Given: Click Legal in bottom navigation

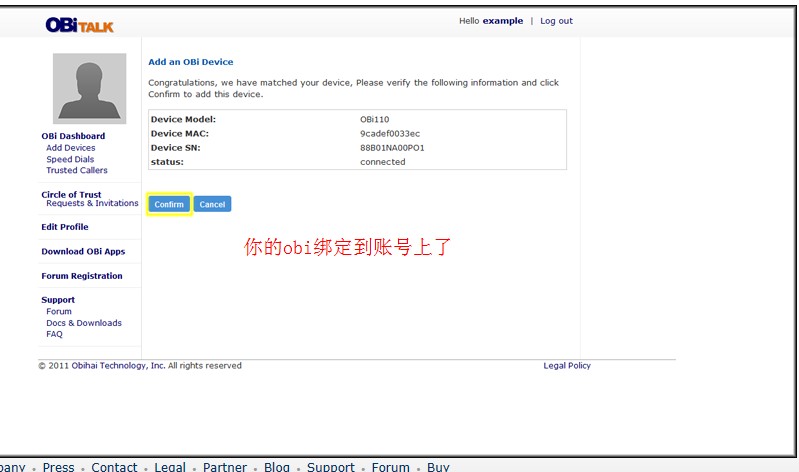Looking at the screenshot, I should click(x=170, y=467).
